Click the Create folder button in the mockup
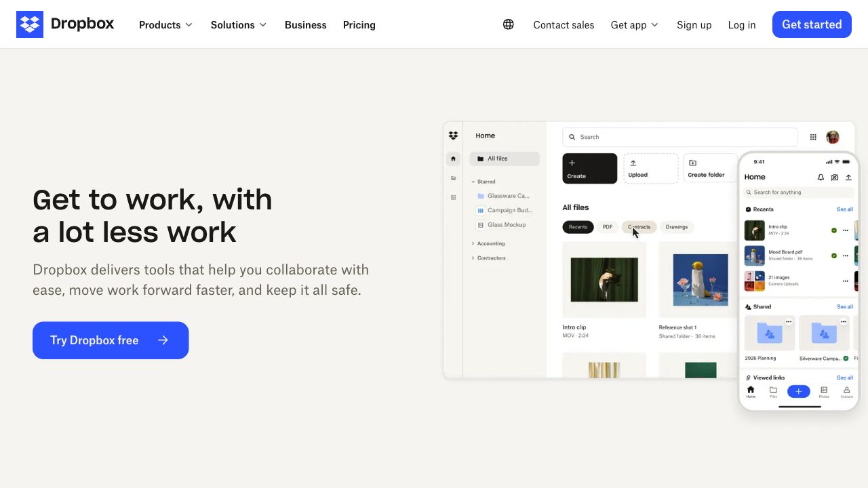This screenshot has width=868, height=488. (x=710, y=169)
